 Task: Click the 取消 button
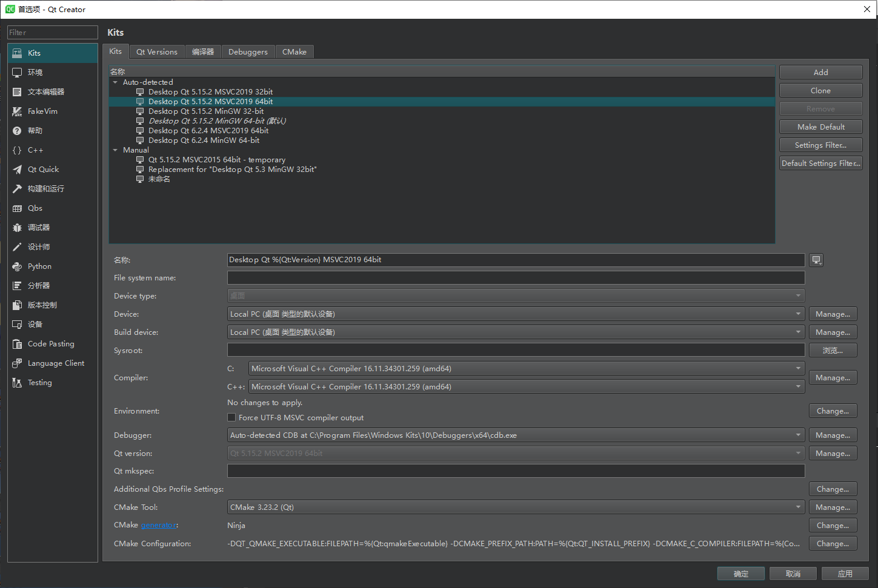(793, 574)
